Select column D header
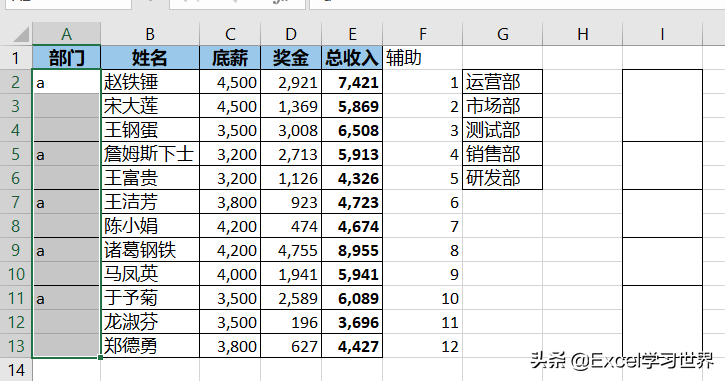 [291, 34]
